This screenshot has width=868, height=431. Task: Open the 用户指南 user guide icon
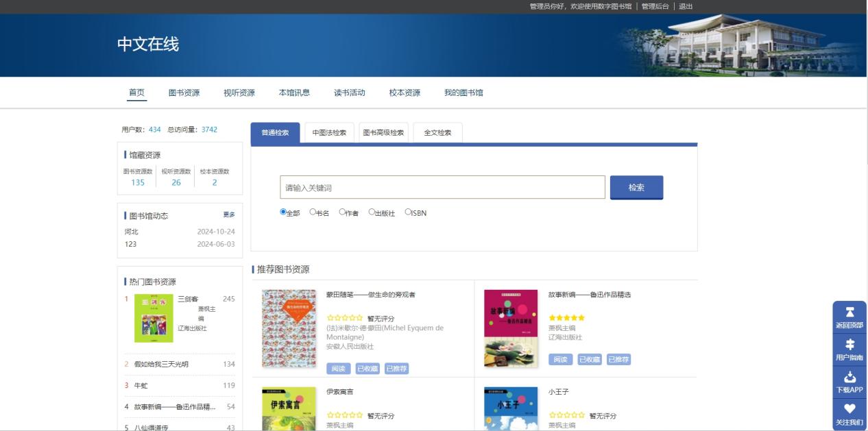click(849, 345)
